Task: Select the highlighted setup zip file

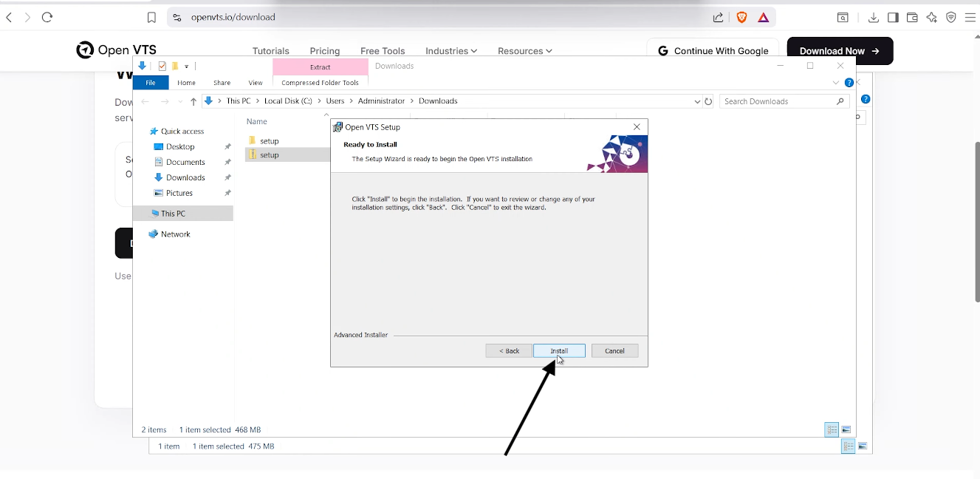Action: click(x=270, y=155)
